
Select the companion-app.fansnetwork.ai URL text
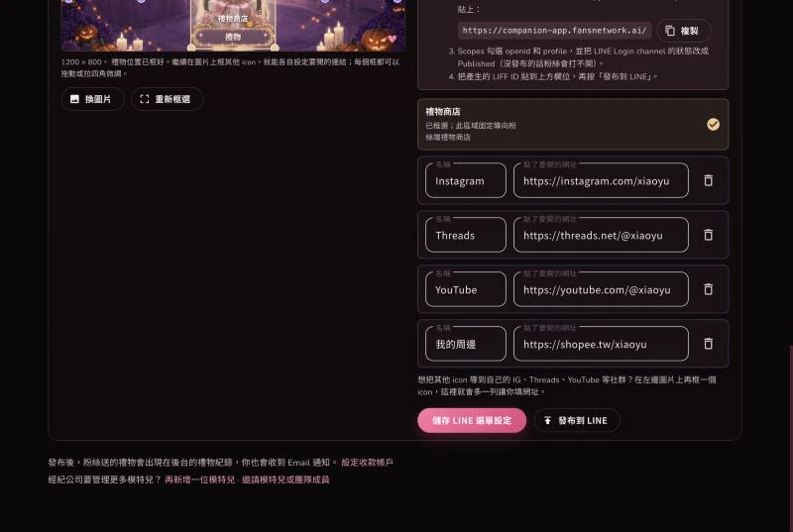[x=554, y=31]
